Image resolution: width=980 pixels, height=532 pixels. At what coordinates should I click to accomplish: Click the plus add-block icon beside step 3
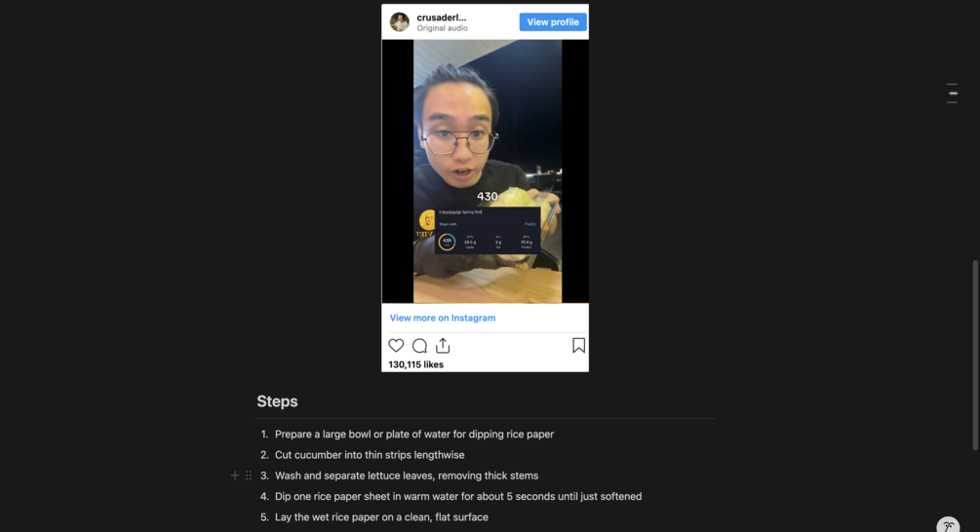click(x=234, y=475)
